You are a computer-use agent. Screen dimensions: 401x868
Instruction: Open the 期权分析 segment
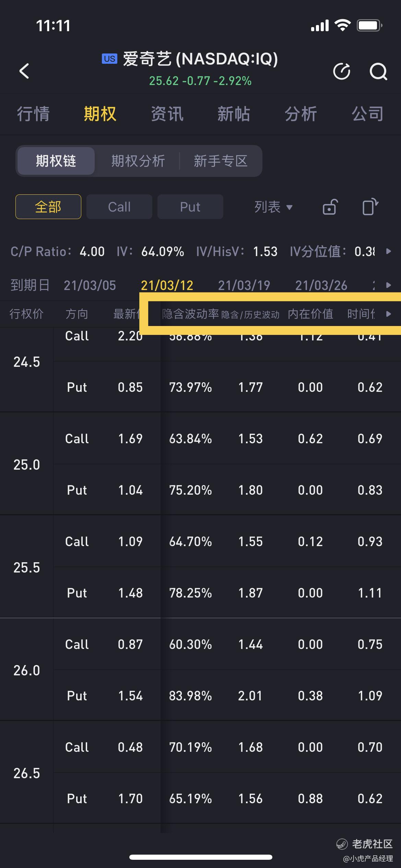click(138, 161)
